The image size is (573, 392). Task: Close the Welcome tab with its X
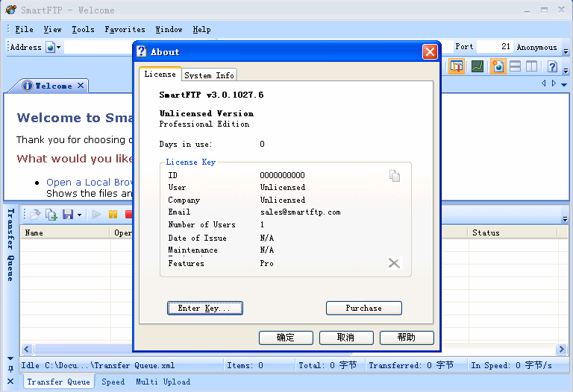[x=81, y=86]
